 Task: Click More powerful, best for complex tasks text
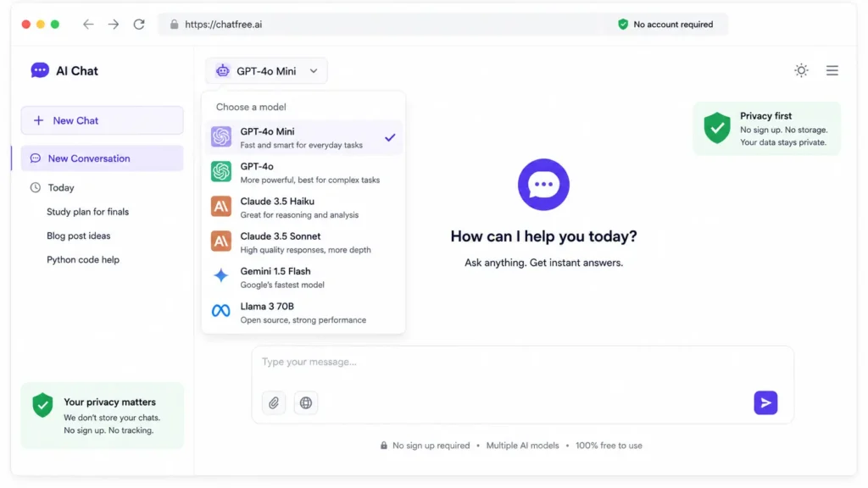pos(310,180)
